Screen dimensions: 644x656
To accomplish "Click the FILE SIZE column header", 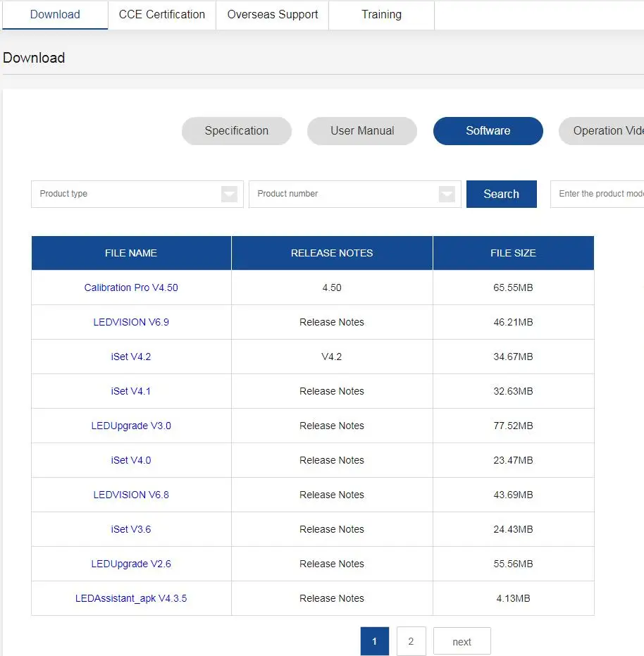I will coord(514,253).
